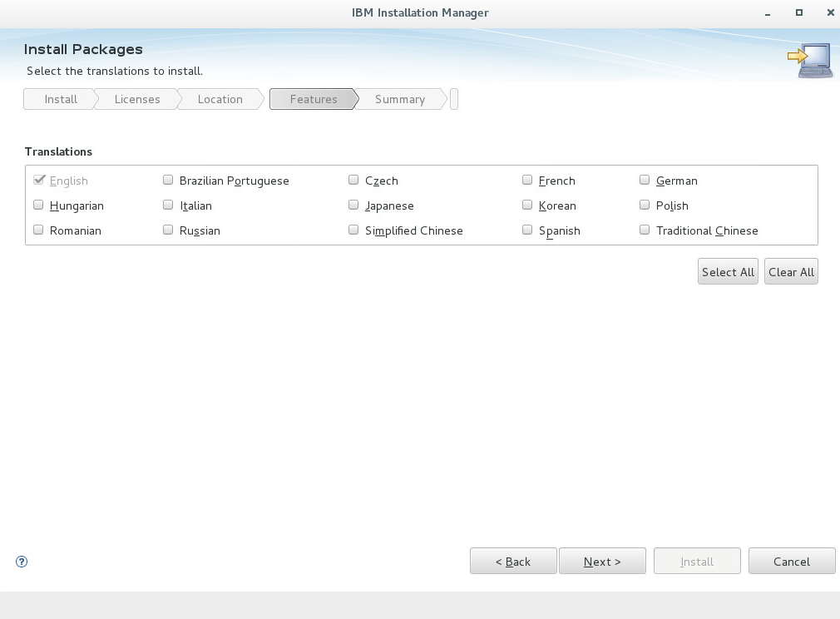This screenshot has width=840, height=619.
Task: Select the Features wizard step
Action: (x=314, y=99)
